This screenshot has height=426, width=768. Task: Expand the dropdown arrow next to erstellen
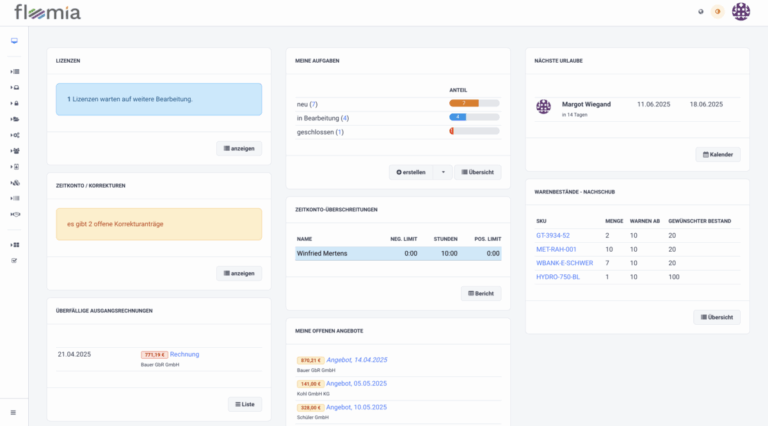pyautogui.click(x=442, y=172)
